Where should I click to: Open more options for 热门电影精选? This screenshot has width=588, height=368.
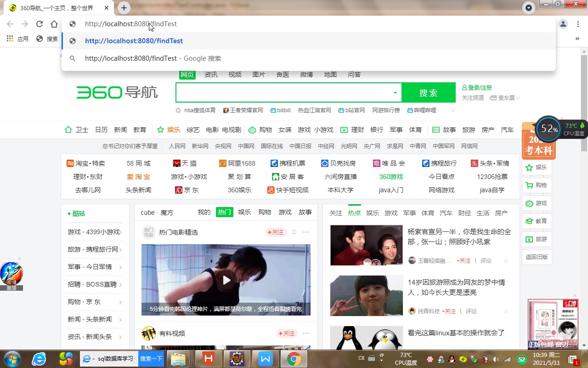305,232
